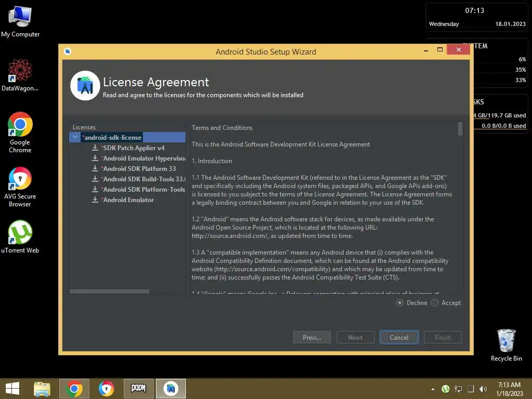Close the Setup Wizard window

[x=458, y=49]
